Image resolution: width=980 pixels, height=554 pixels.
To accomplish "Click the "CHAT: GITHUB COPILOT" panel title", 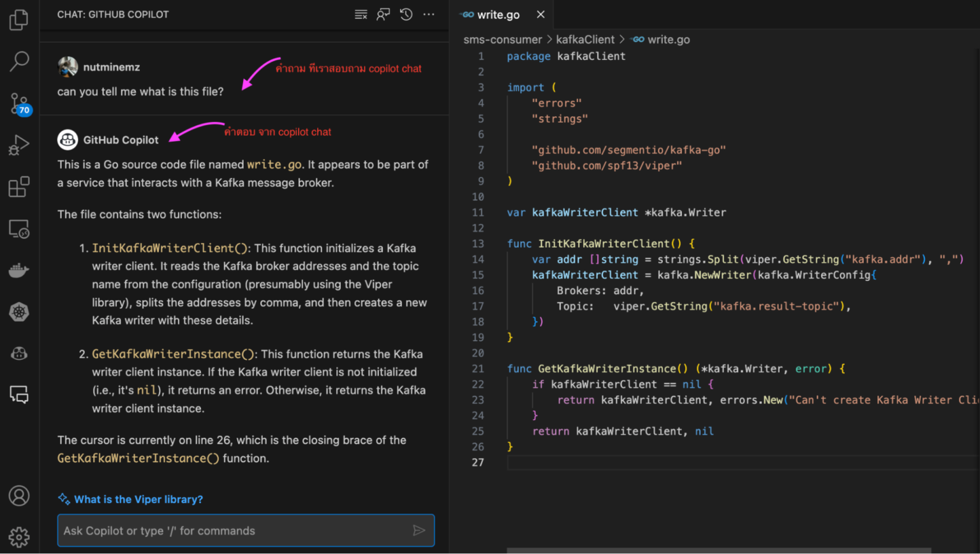I will tap(113, 14).
